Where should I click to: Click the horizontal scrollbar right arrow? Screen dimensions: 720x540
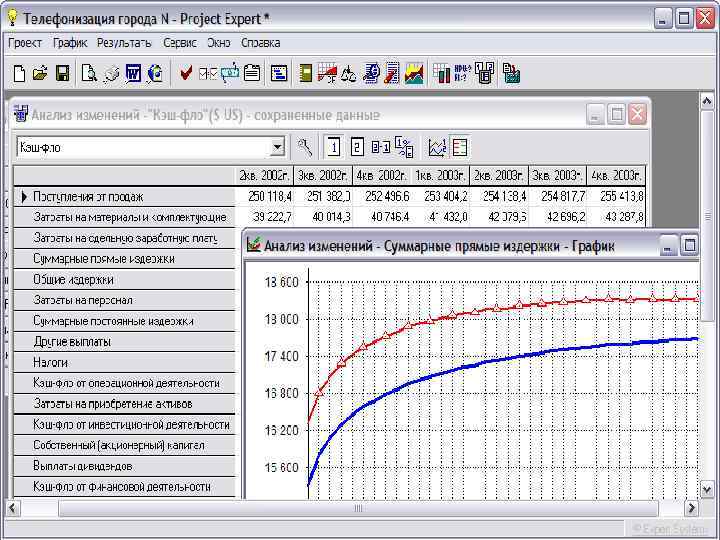click(x=692, y=508)
